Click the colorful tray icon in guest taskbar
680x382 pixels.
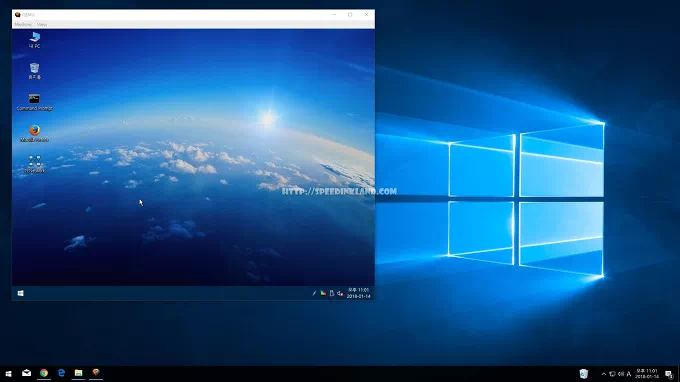tap(323, 294)
